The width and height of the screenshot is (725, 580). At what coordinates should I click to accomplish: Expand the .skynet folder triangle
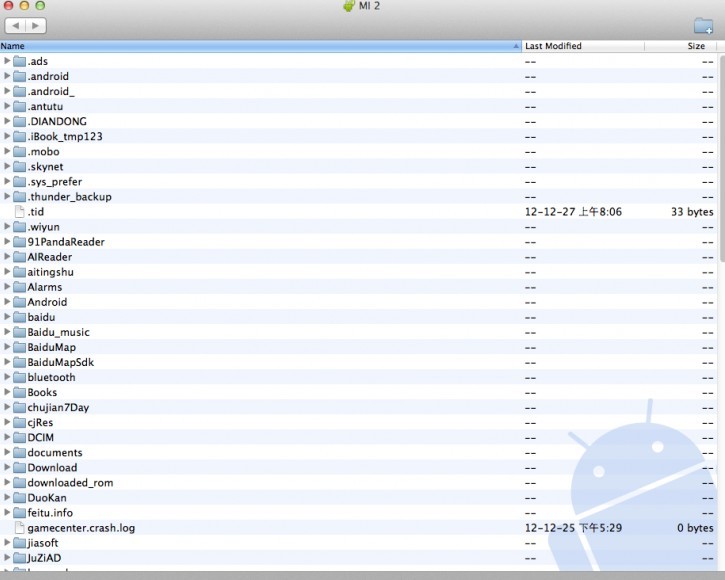tap(7, 166)
